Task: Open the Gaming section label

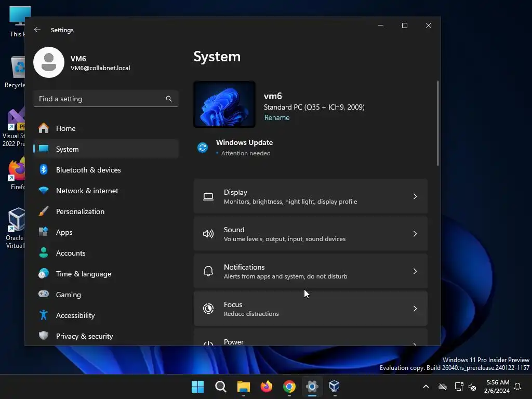Action: [69, 295]
